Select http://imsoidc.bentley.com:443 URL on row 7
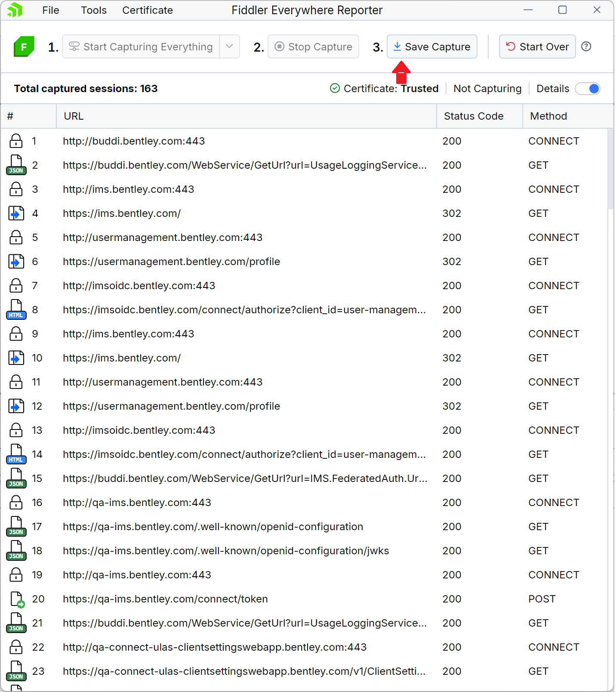The image size is (616, 692). pyautogui.click(x=139, y=285)
